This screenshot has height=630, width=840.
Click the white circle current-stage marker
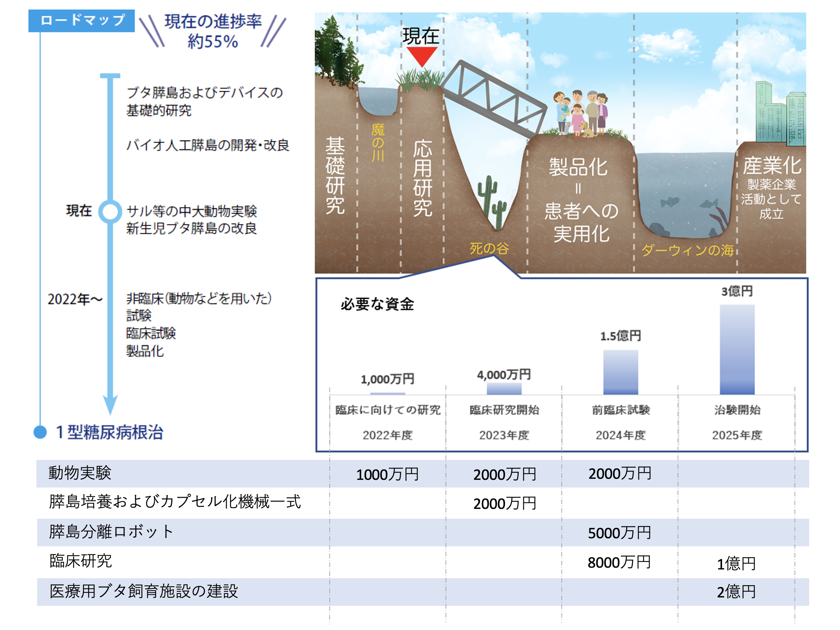tap(110, 211)
